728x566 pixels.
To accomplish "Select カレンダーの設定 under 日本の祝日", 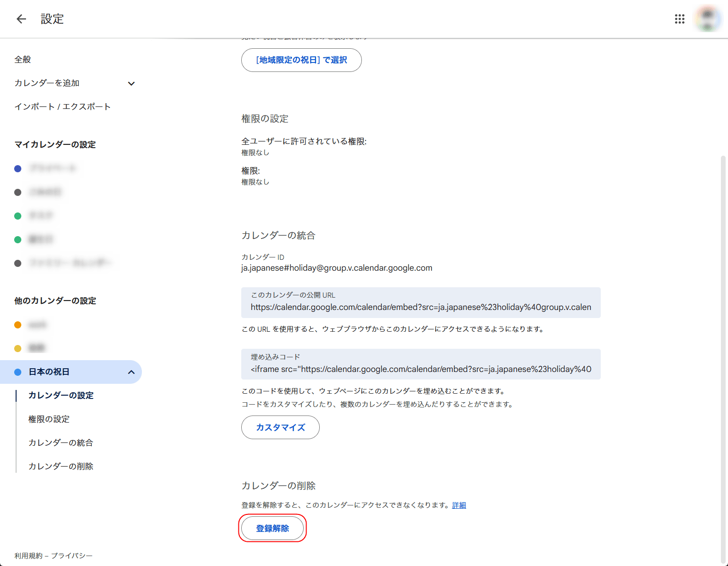I will coord(61,396).
